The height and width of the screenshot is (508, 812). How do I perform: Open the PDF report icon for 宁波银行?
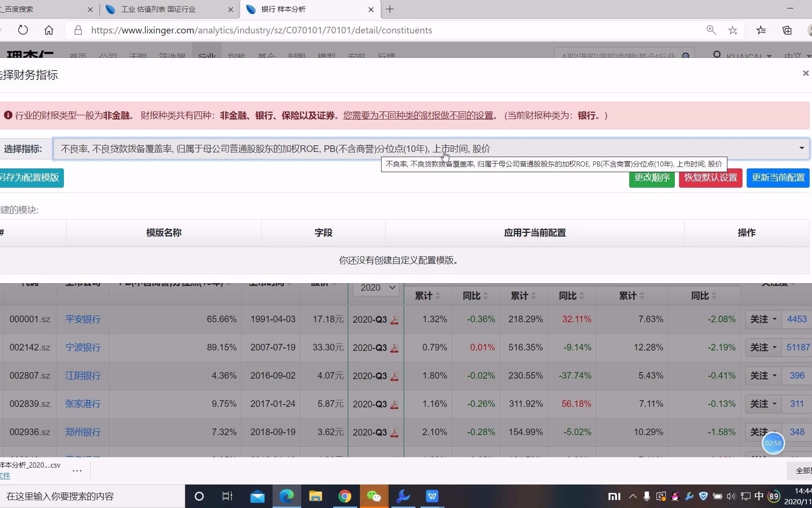point(394,348)
